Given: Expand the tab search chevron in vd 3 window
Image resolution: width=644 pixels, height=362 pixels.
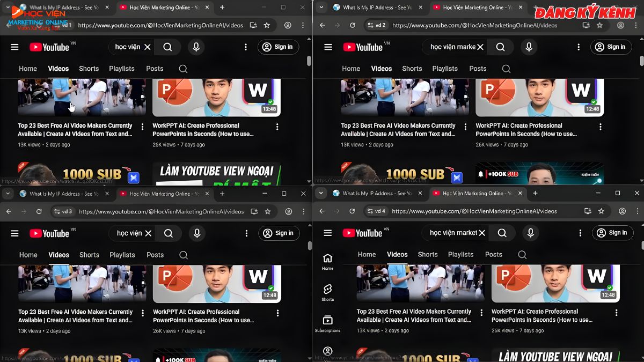Looking at the screenshot, I should pyautogui.click(x=8, y=194).
